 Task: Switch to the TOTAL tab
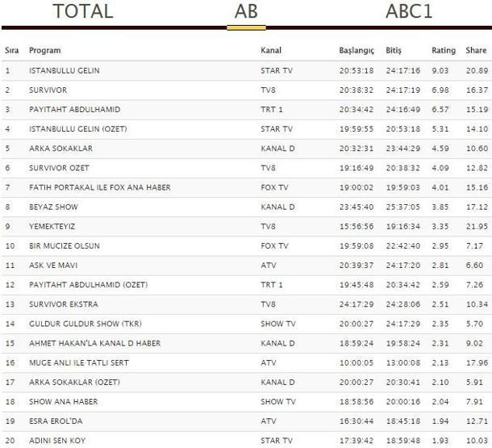tap(83, 11)
